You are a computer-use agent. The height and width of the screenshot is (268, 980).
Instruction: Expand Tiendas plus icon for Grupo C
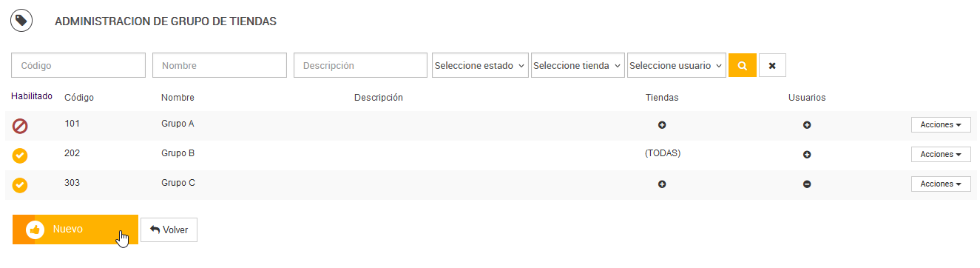pyautogui.click(x=662, y=184)
